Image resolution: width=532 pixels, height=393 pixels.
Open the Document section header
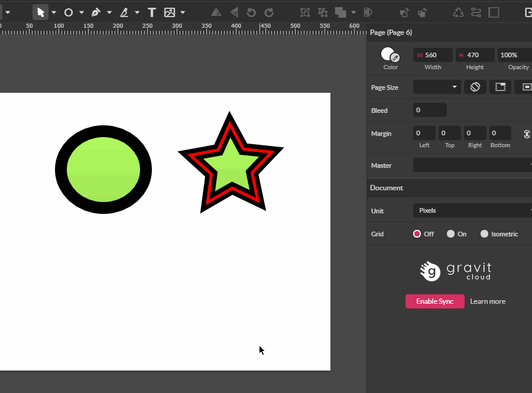coord(387,188)
